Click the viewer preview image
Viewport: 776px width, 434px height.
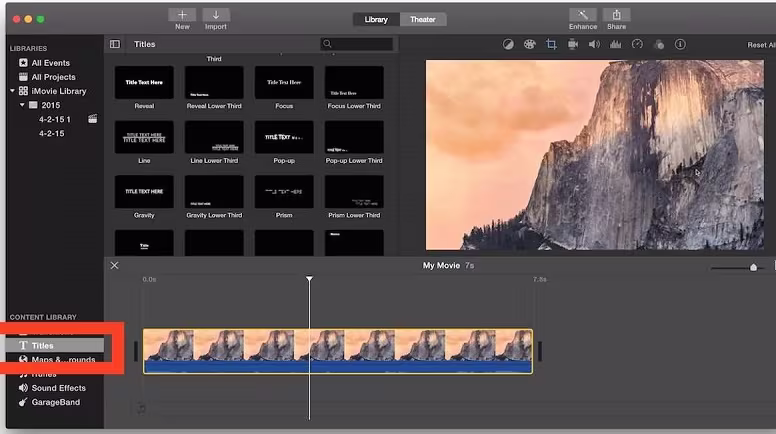(x=594, y=155)
